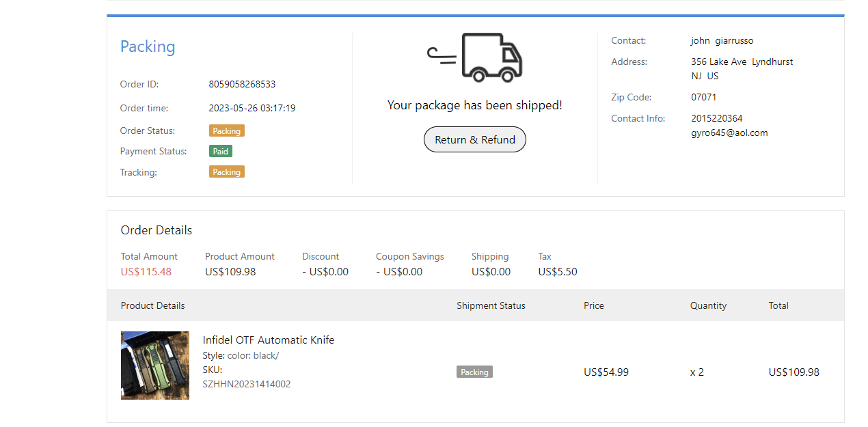Click the Order Details section title

[157, 230]
